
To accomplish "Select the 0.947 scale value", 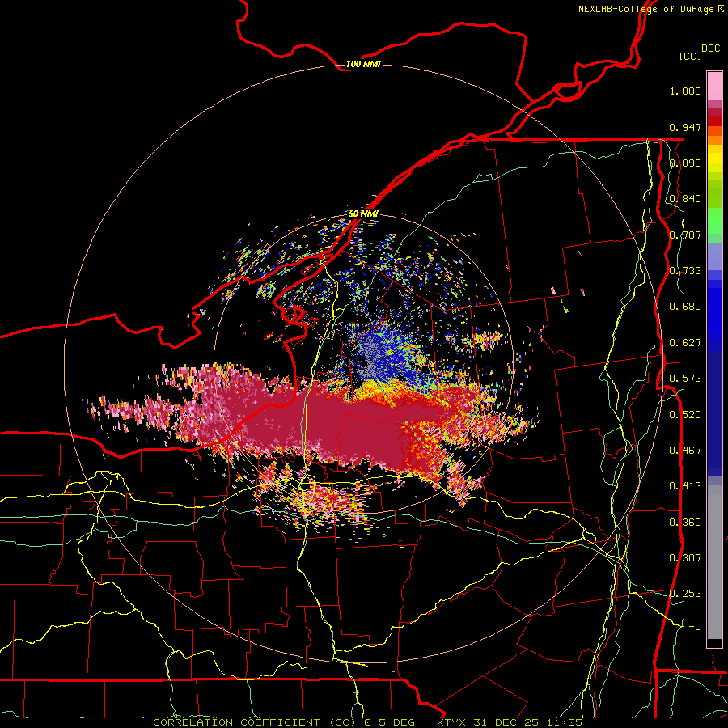I will 685,127.
